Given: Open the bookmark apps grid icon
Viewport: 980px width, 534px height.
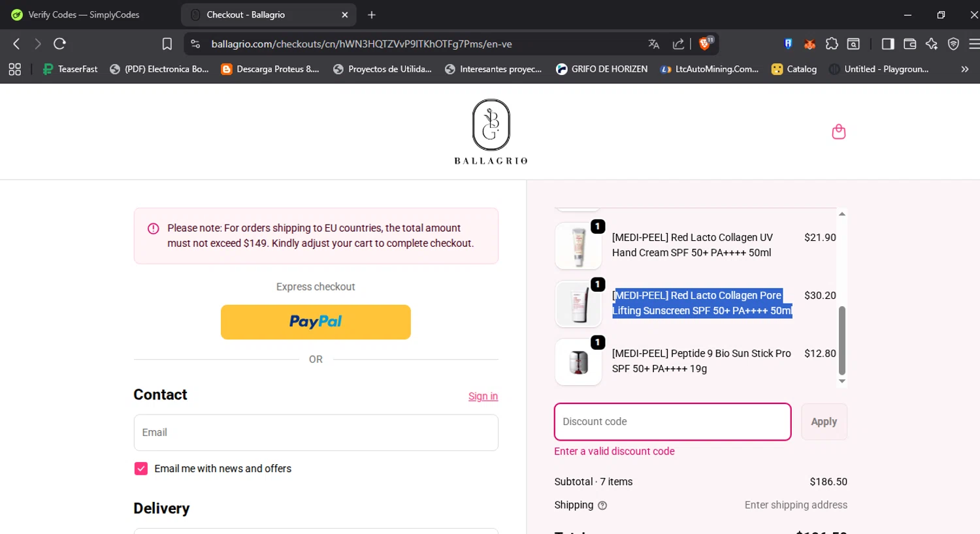Looking at the screenshot, I should (14, 69).
